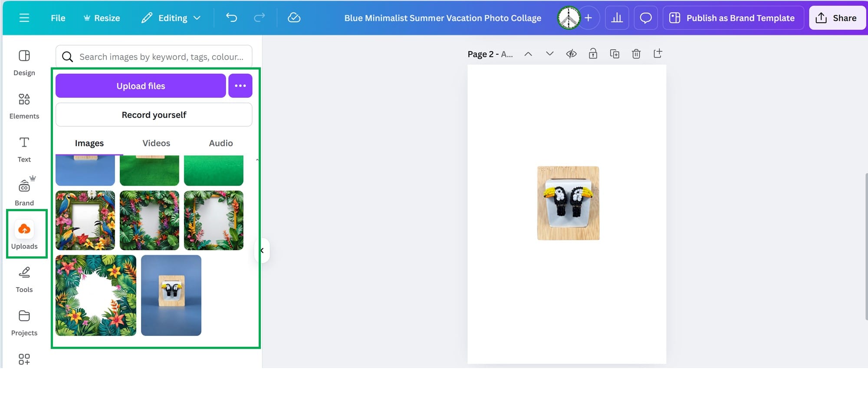Open the Editing mode dropdown
This screenshot has height=395, width=868.
click(171, 18)
